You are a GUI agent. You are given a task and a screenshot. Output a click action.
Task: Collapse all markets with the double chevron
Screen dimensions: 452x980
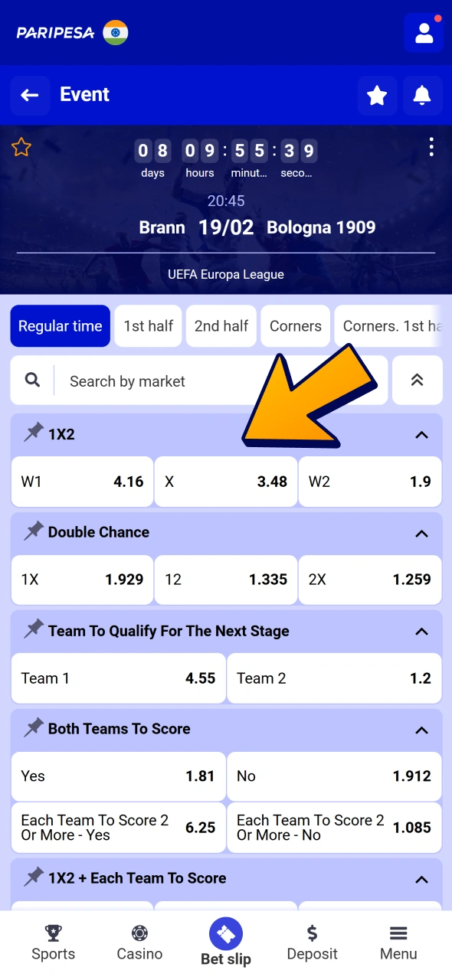point(417,381)
